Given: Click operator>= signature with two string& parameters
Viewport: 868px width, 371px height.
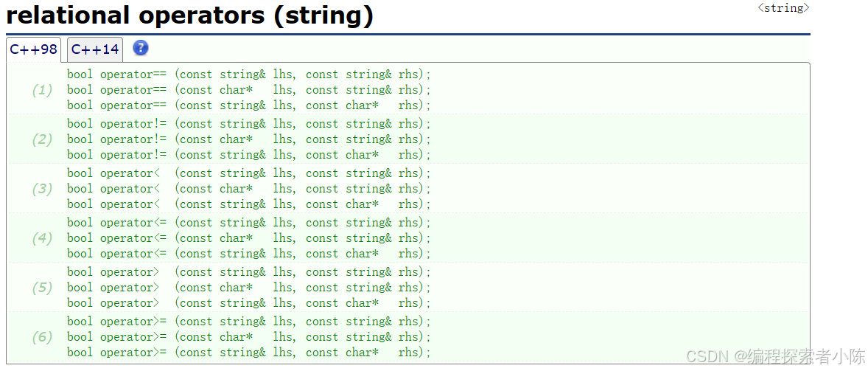Looking at the screenshot, I should 248,322.
